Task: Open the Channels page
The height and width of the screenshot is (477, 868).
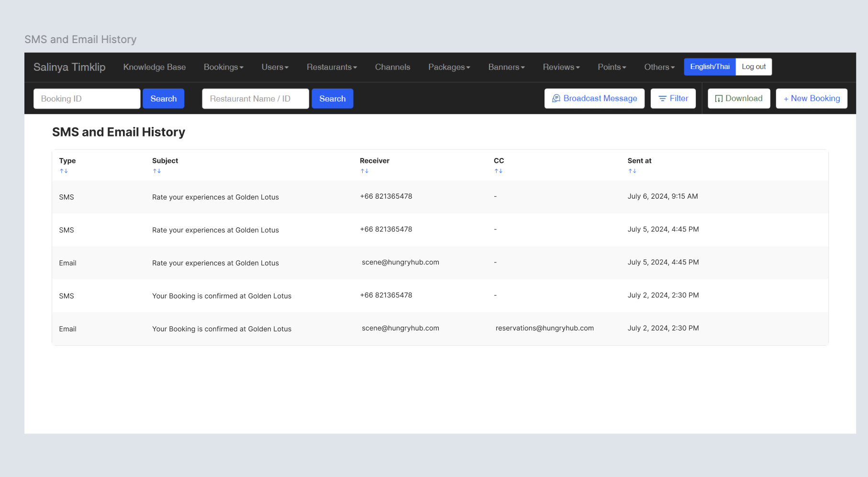Action: (392, 67)
